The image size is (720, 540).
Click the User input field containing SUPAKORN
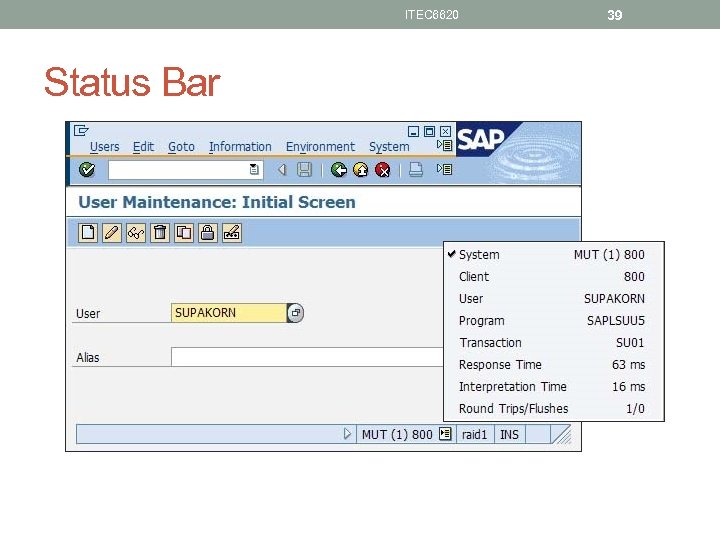[x=229, y=313]
